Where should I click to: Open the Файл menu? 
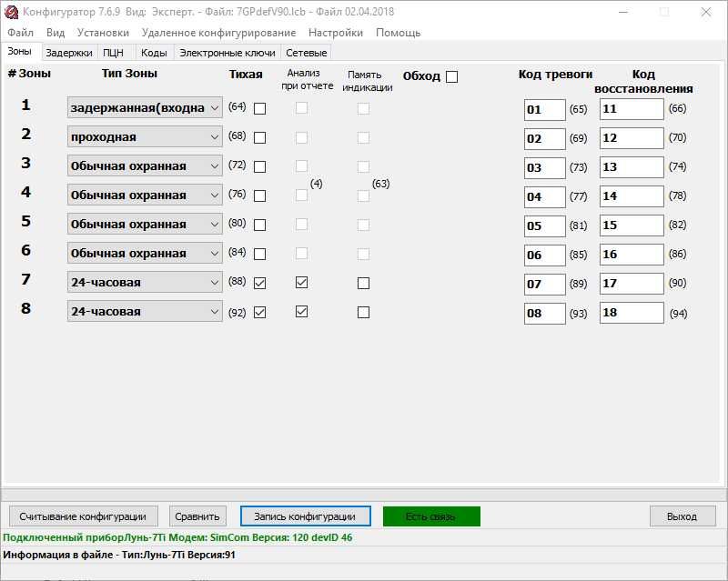(x=20, y=33)
